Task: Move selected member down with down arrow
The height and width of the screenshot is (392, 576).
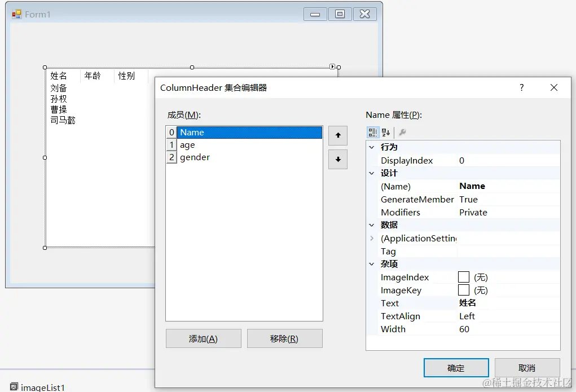Action: pos(338,160)
